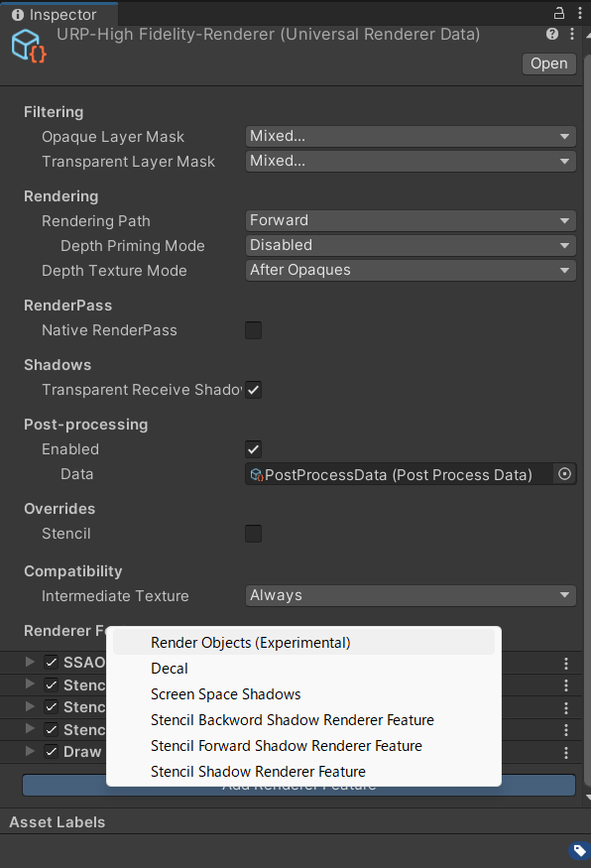The height and width of the screenshot is (868, 591).
Task: Enable the Native RenderPass checkbox
Action: point(254,330)
